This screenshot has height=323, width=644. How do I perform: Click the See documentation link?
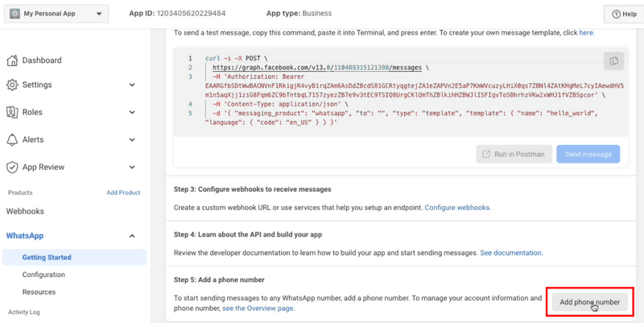pos(511,253)
